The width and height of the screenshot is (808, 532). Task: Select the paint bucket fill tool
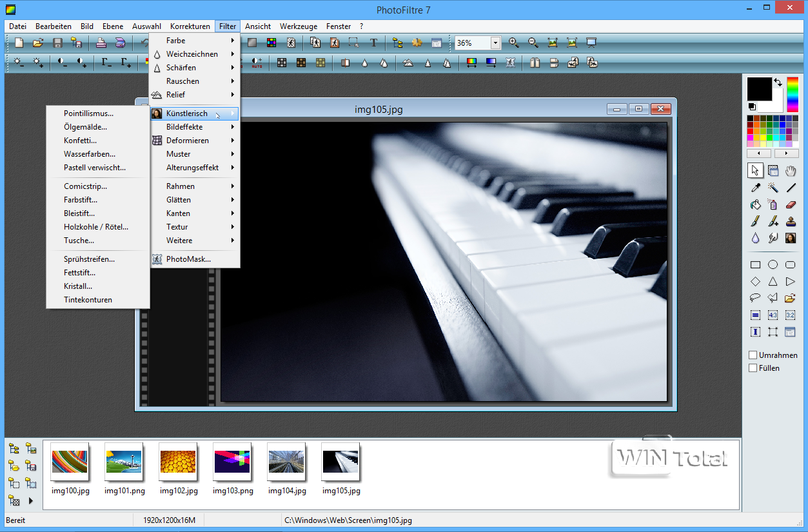pos(755,204)
